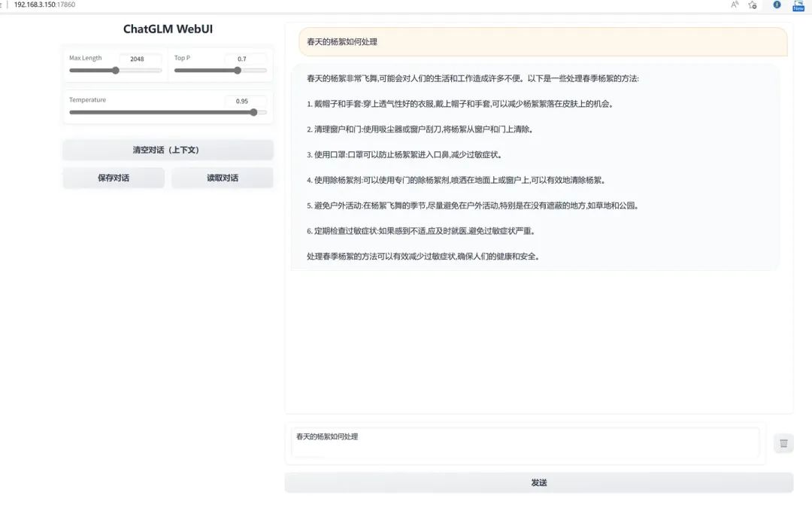812x511 pixels.
Task: Click the message input box at the bottom
Action: point(525,443)
